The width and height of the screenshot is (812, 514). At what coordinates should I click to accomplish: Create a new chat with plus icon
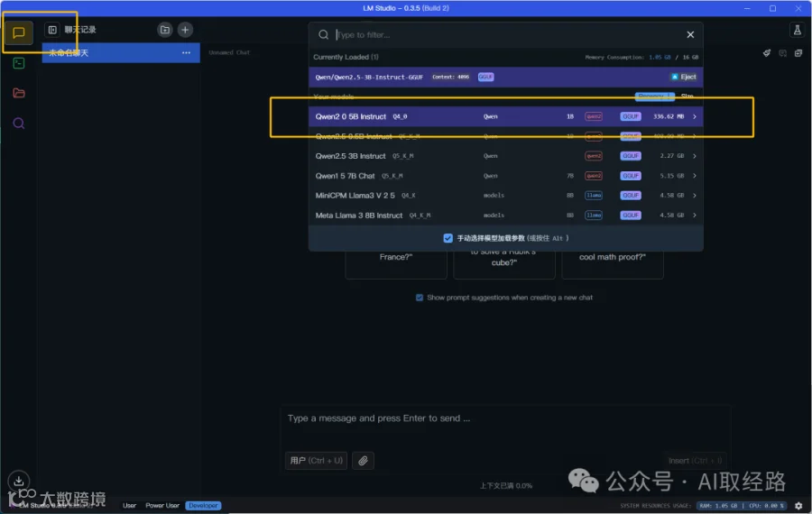tap(185, 30)
